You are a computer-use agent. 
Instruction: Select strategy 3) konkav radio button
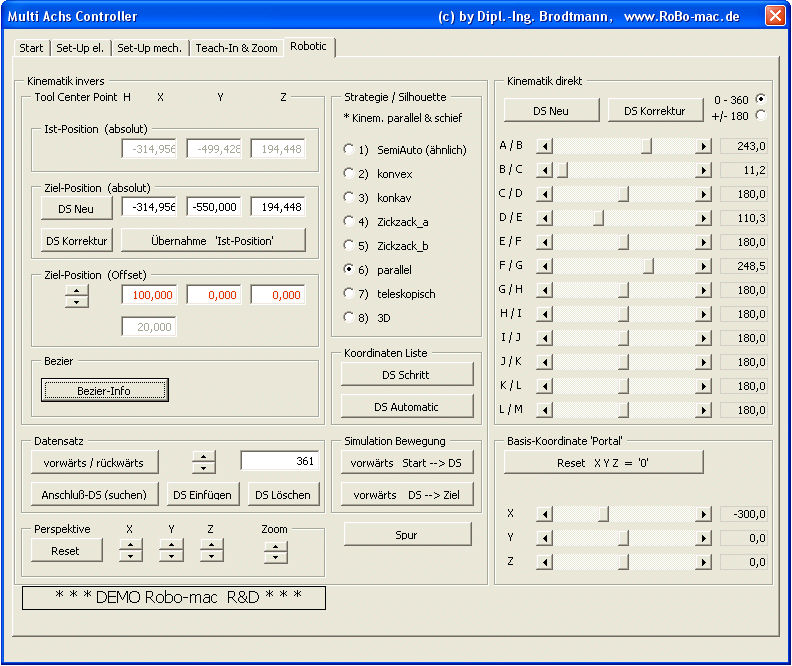coord(349,198)
